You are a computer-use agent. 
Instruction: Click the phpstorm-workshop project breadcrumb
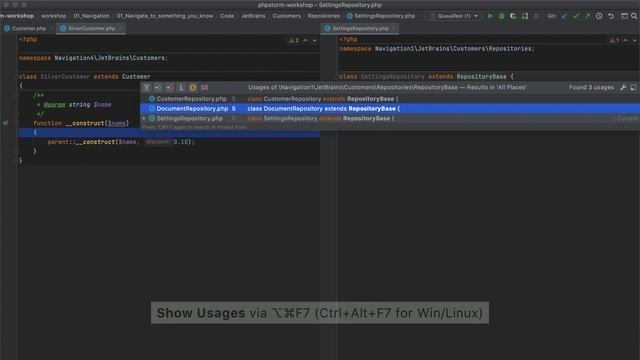17,16
